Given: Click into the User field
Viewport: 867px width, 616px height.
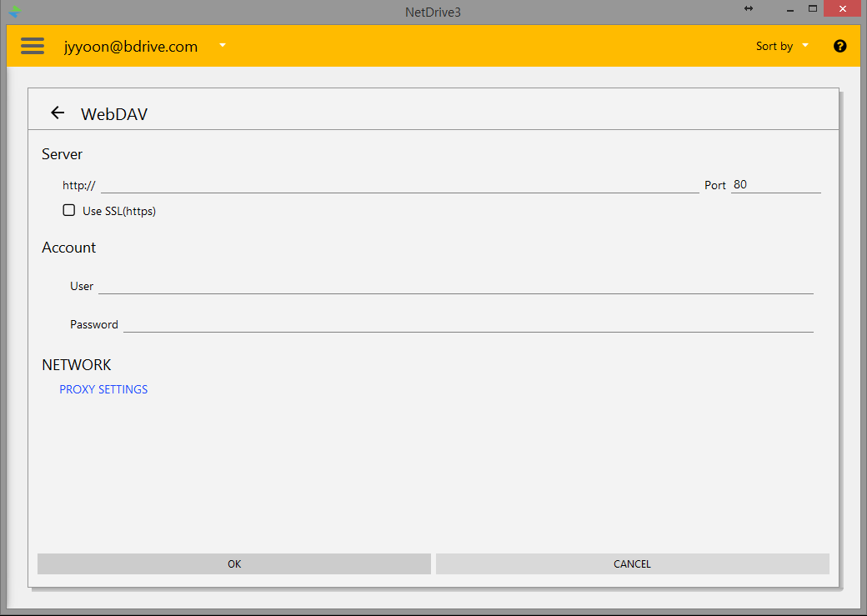Looking at the screenshot, I should click(x=456, y=285).
